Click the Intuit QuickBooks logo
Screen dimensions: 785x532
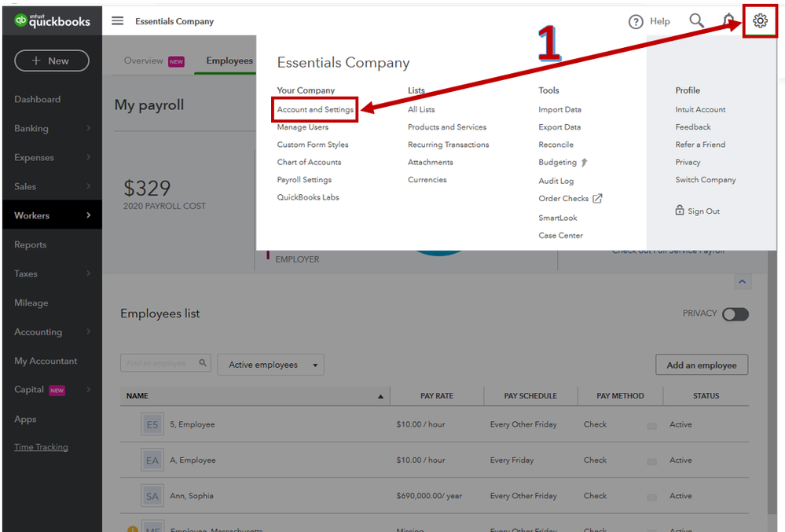(x=52, y=20)
